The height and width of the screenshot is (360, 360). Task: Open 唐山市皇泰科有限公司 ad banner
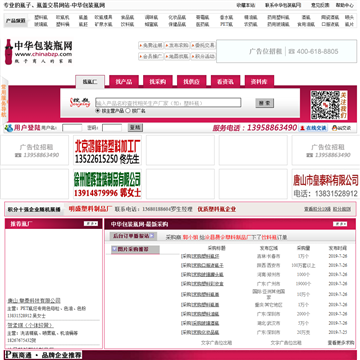tap(326, 184)
